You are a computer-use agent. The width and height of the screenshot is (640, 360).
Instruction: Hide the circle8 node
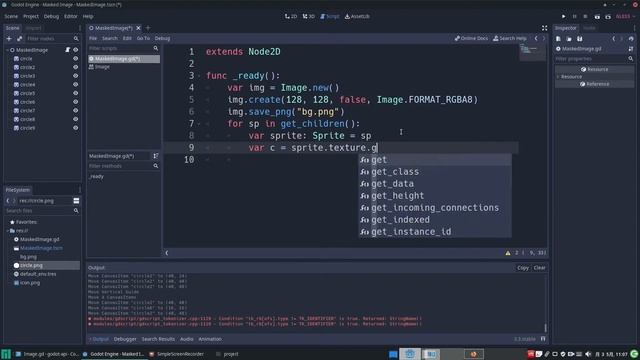pyautogui.click(x=76, y=119)
